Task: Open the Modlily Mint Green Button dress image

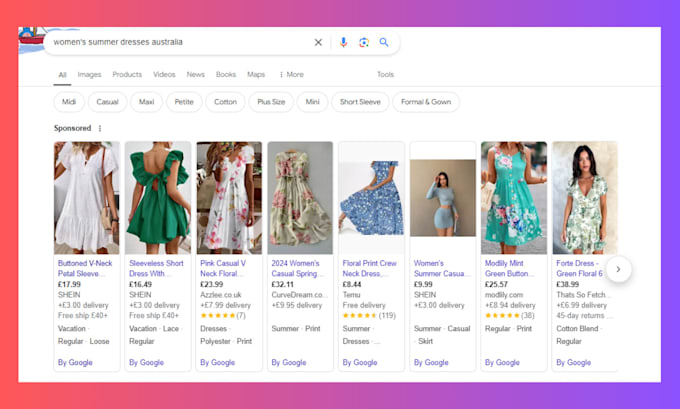Action: [x=514, y=198]
